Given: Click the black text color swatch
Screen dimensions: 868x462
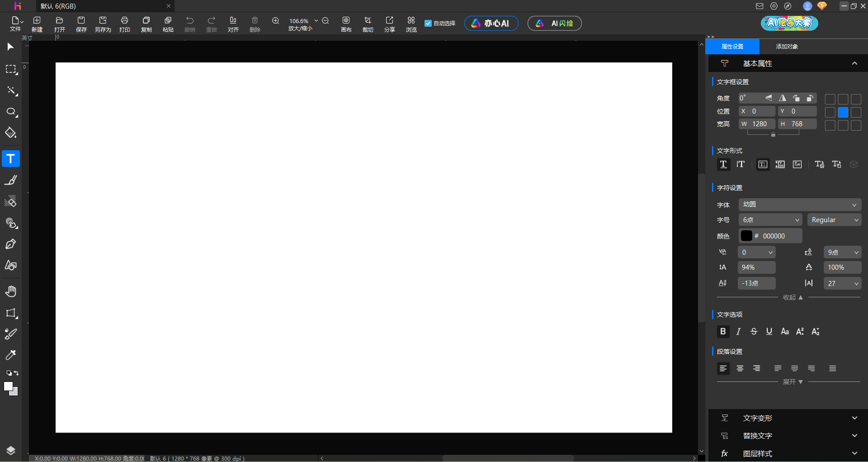Looking at the screenshot, I should click(746, 236).
